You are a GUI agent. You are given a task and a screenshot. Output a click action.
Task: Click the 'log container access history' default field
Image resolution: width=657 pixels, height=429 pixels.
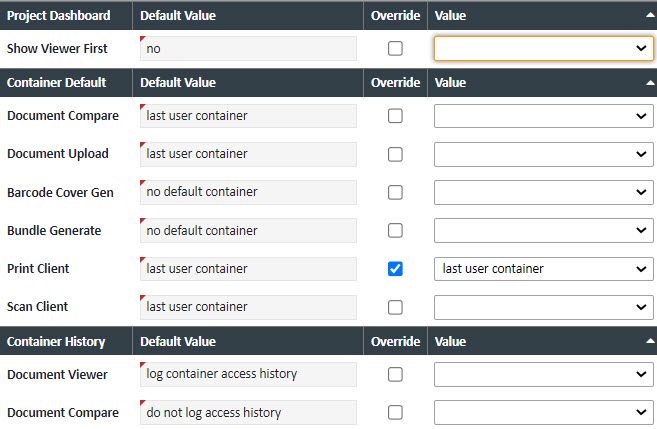pos(248,374)
